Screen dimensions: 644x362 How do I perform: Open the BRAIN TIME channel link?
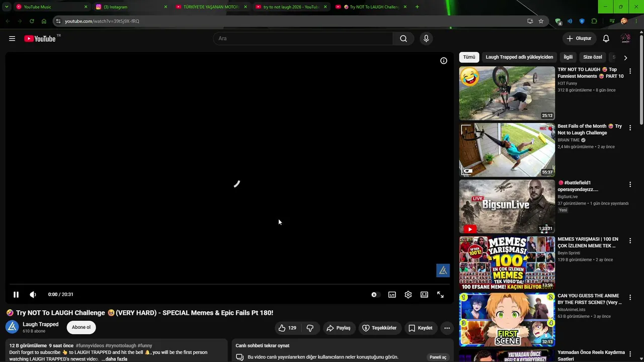click(x=569, y=140)
